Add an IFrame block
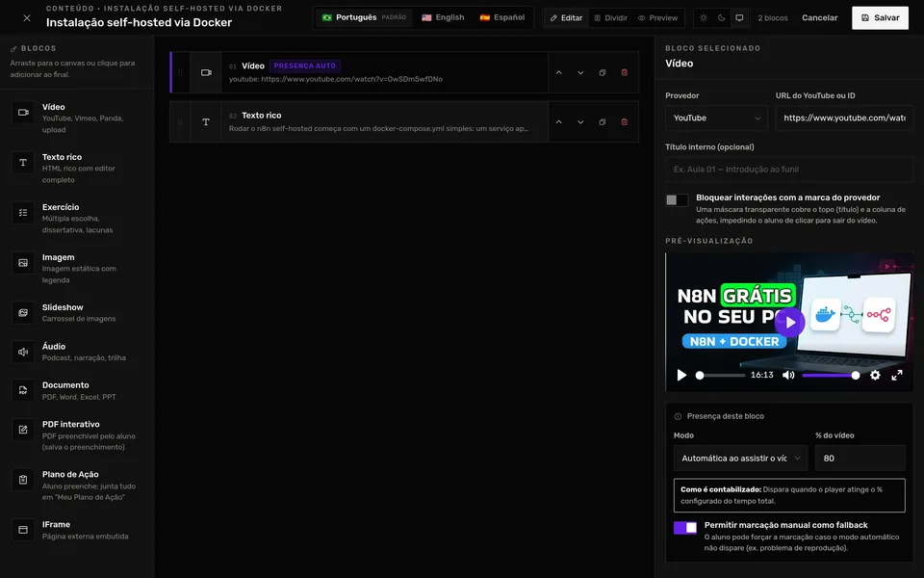 pos(77,530)
